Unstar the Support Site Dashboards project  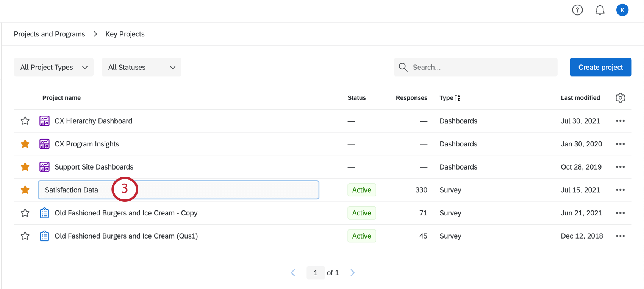coord(25,167)
